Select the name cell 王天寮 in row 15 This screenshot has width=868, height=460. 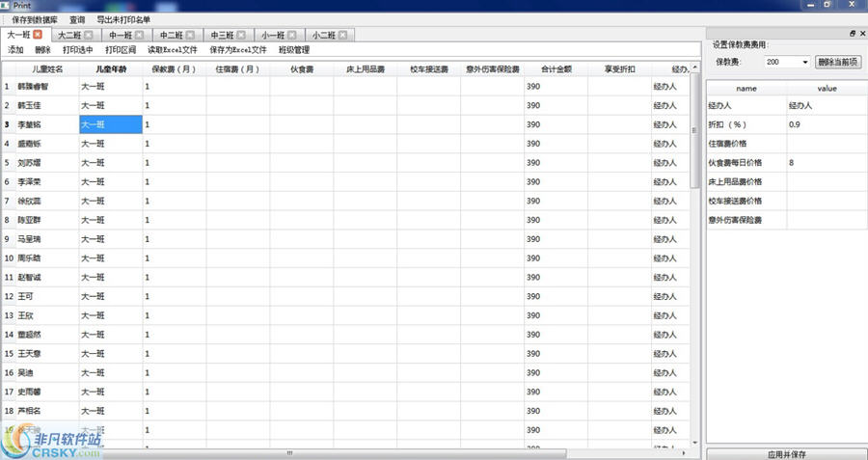click(47, 354)
